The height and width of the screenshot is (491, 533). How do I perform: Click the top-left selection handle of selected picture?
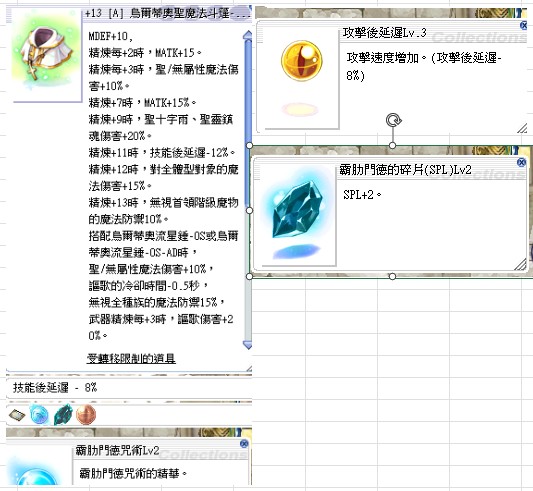[249, 146]
